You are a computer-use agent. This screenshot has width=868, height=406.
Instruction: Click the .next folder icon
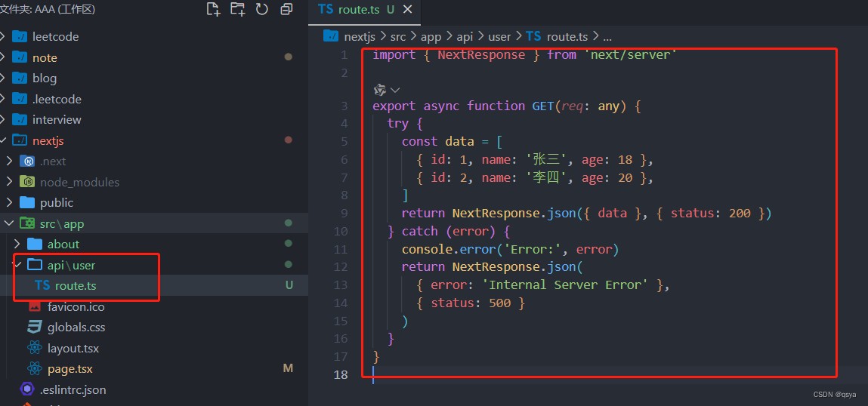point(27,161)
